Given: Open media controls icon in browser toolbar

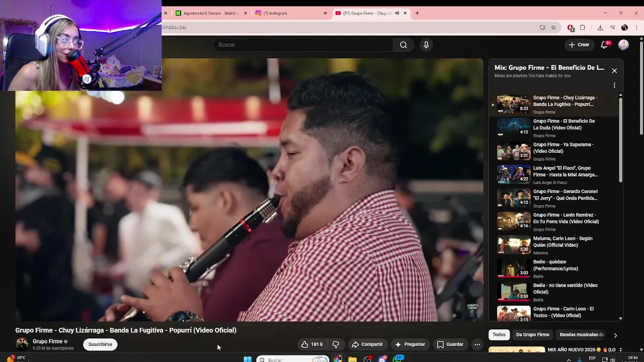Looking at the screenshot, I should tap(612, 28).
